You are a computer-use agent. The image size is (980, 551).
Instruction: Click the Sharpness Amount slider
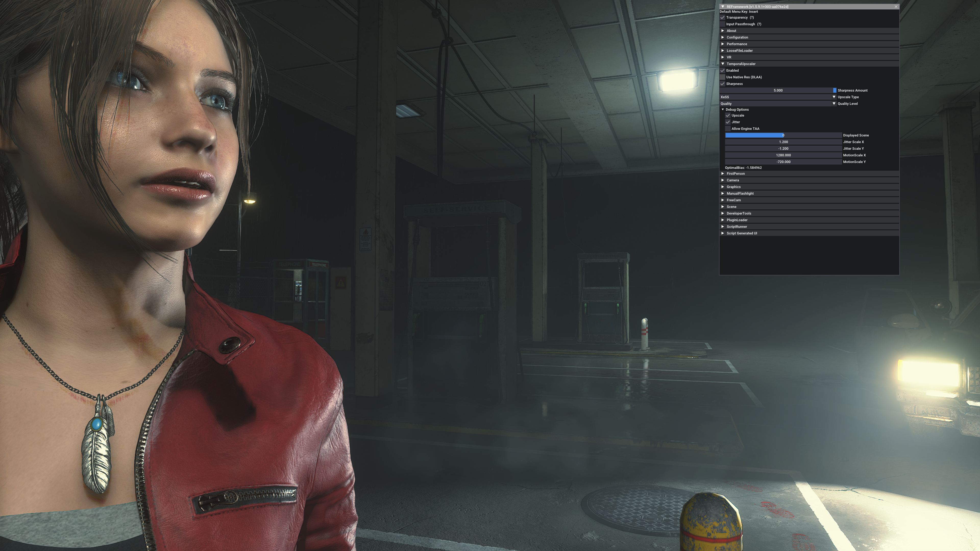click(778, 91)
